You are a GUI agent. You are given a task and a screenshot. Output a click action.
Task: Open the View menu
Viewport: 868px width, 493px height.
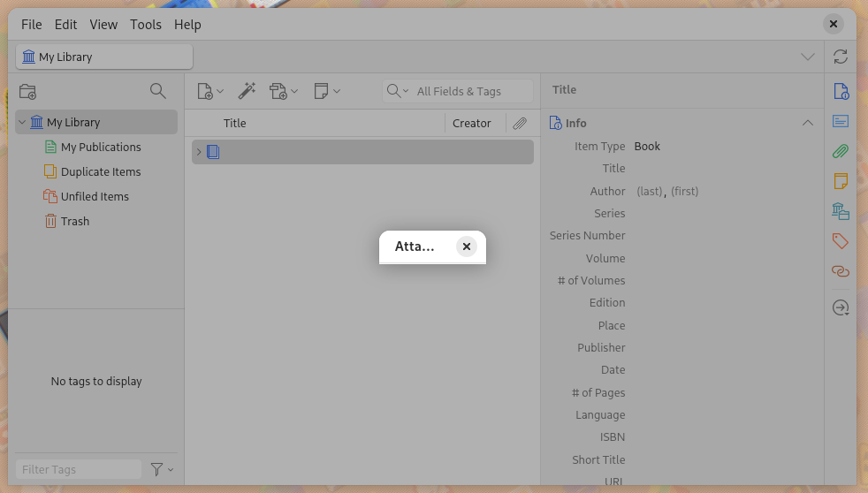tap(103, 25)
